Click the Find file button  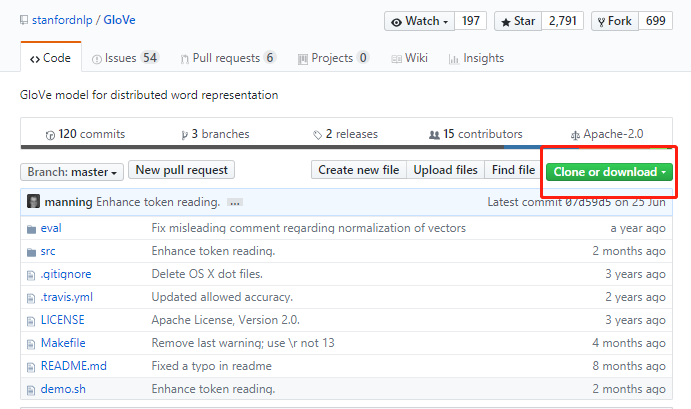coord(513,170)
